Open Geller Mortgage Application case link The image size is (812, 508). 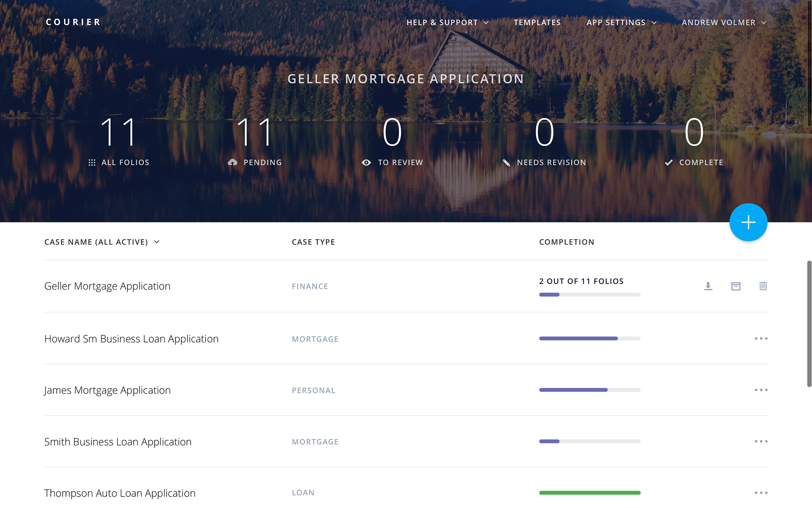click(107, 286)
